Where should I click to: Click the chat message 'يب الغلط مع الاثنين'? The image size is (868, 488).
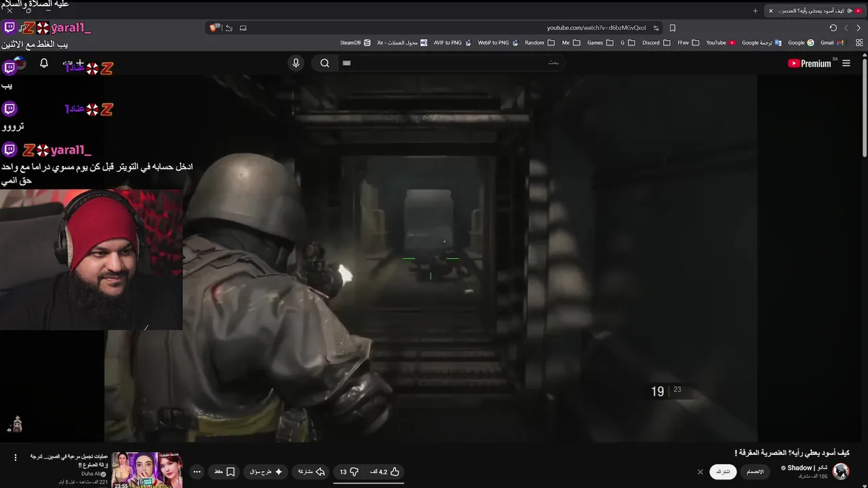[x=35, y=45]
